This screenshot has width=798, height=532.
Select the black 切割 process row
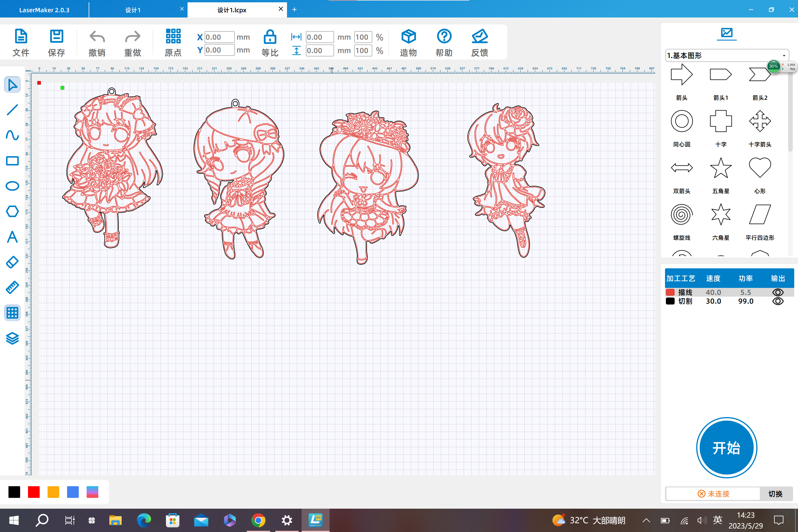pyautogui.click(x=729, y=301)
